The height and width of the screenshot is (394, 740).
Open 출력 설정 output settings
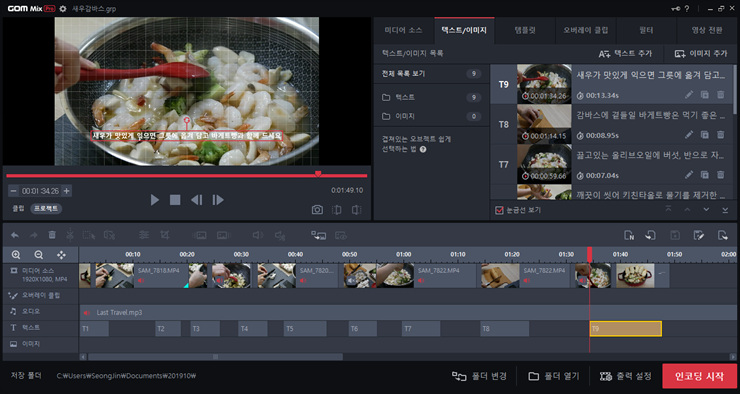(626, 376)
